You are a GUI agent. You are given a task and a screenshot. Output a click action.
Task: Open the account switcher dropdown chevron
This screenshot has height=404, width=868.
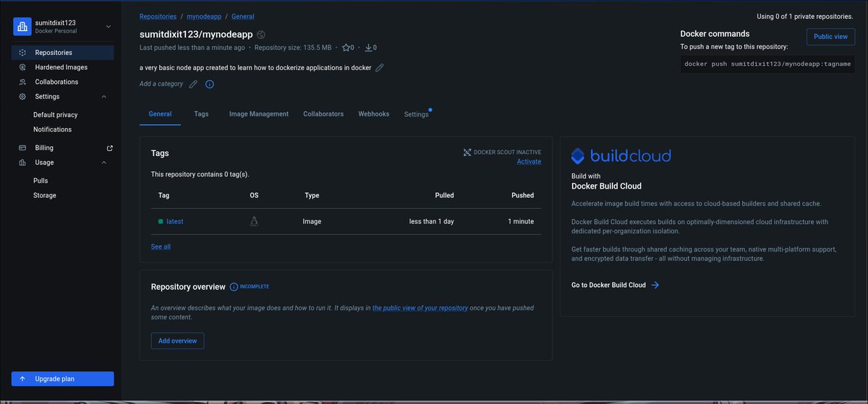click(109, 27)
